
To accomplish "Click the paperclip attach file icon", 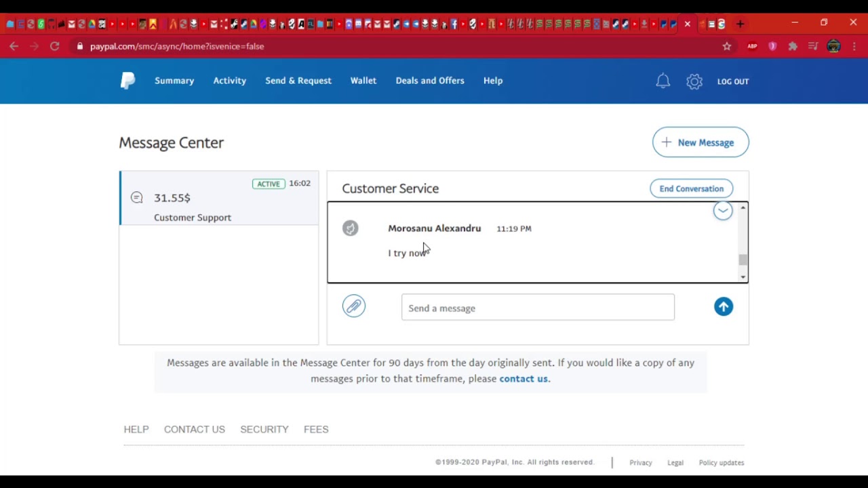I will pos(354,306).
